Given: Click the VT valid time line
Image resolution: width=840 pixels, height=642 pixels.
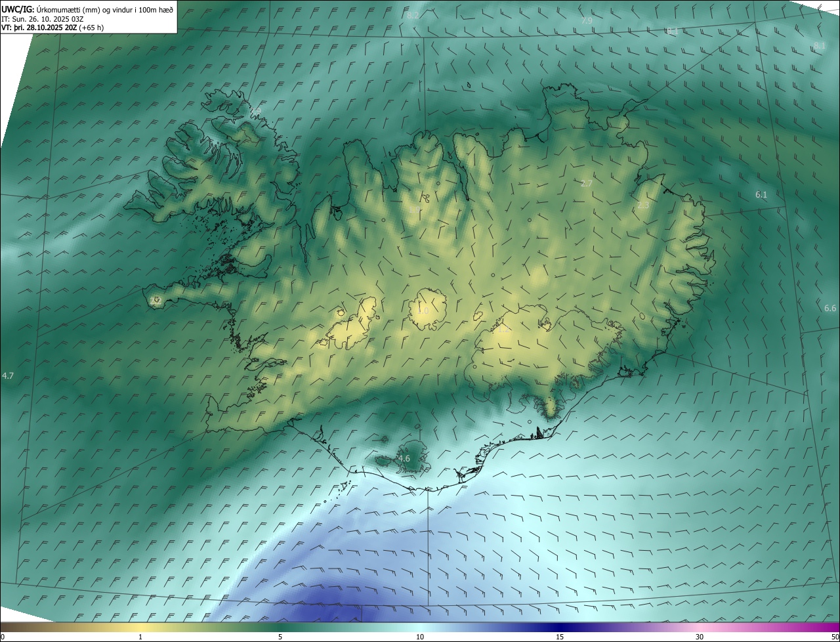Looking at the screenshot, I should (52, 28).
